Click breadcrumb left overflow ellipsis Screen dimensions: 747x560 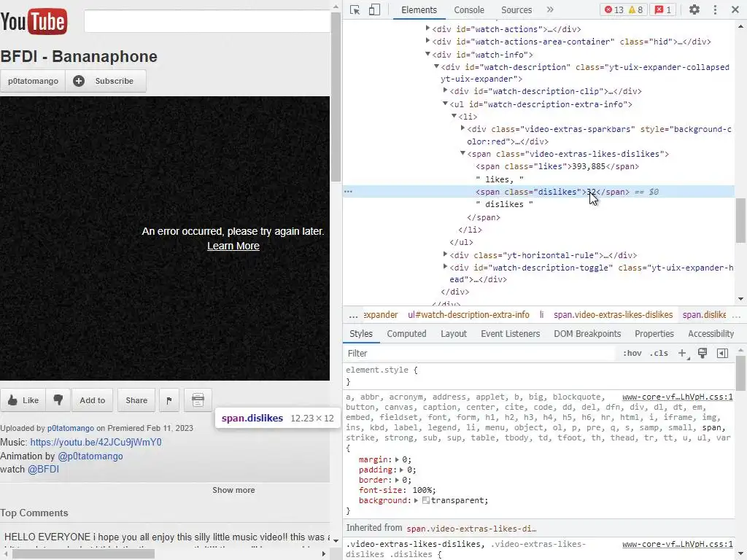coord(353,315)
